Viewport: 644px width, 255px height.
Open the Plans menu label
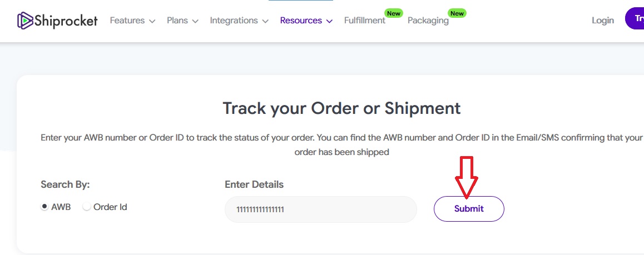(177, 21)
